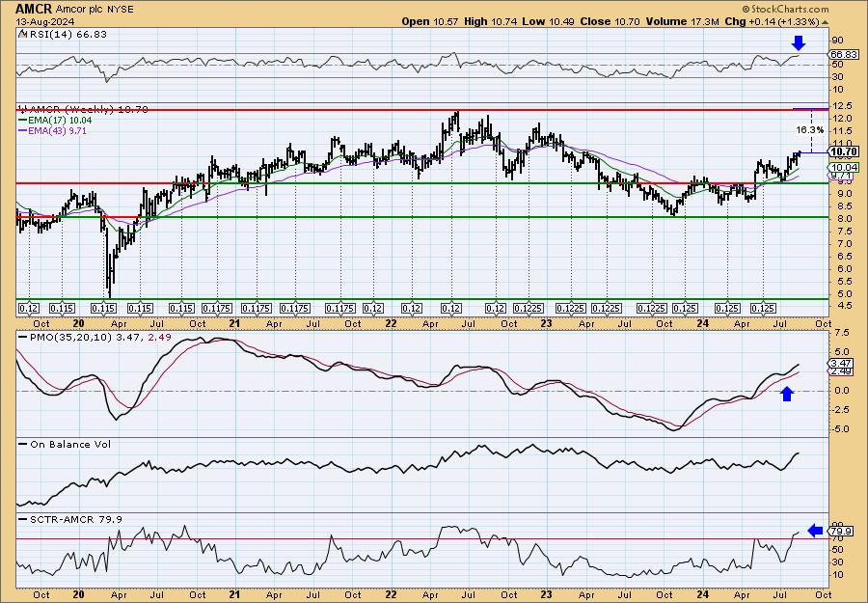Viewport: 868px width, 603px height.
Task: Click the 10.70 last price tag on the axis
Action: click(x=845, y=151)
